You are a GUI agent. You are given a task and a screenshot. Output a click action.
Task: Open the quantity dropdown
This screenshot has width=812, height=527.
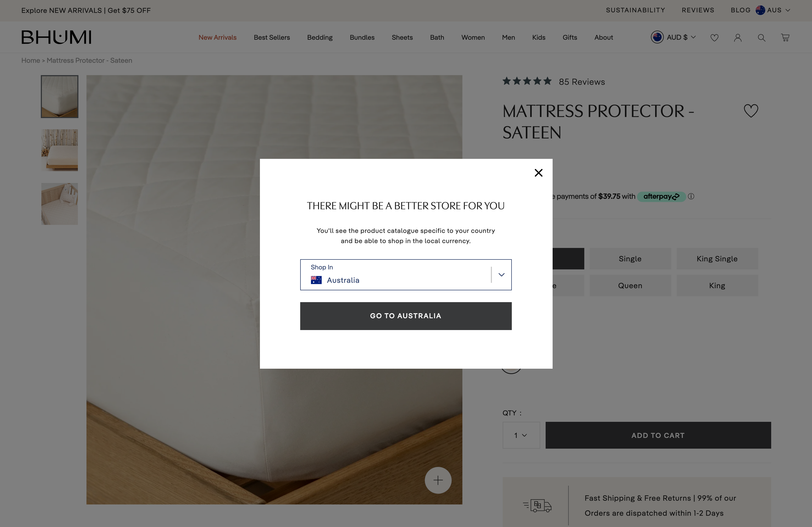click(x=521, y=435)
